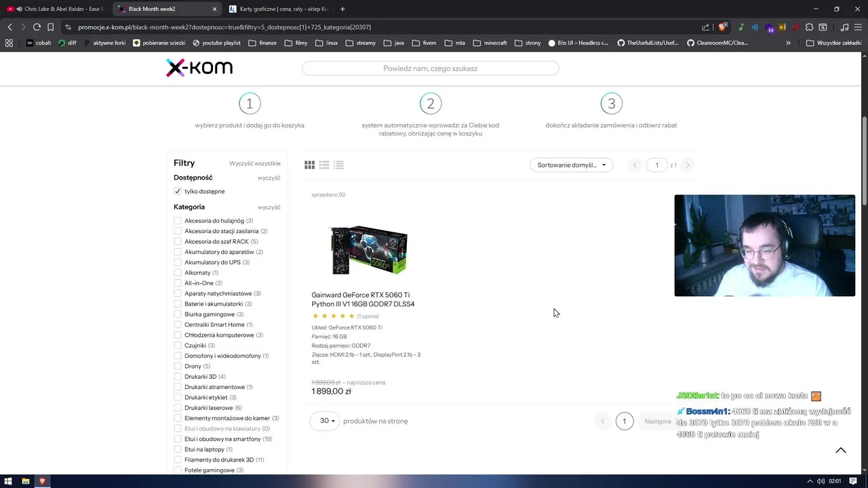Open the apps grid in bookmarks bar
Viewport: 868px width, 488px height.
click(9, 43)
